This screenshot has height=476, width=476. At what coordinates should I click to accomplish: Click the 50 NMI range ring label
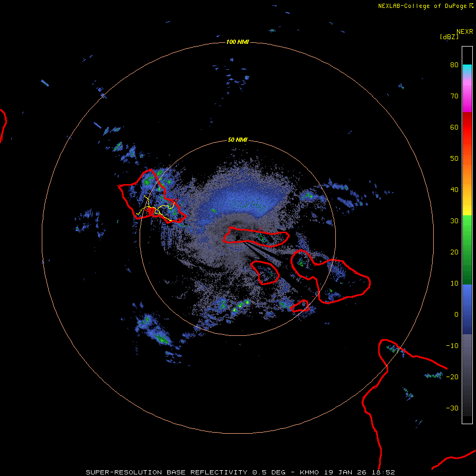[x=237, y=140]
